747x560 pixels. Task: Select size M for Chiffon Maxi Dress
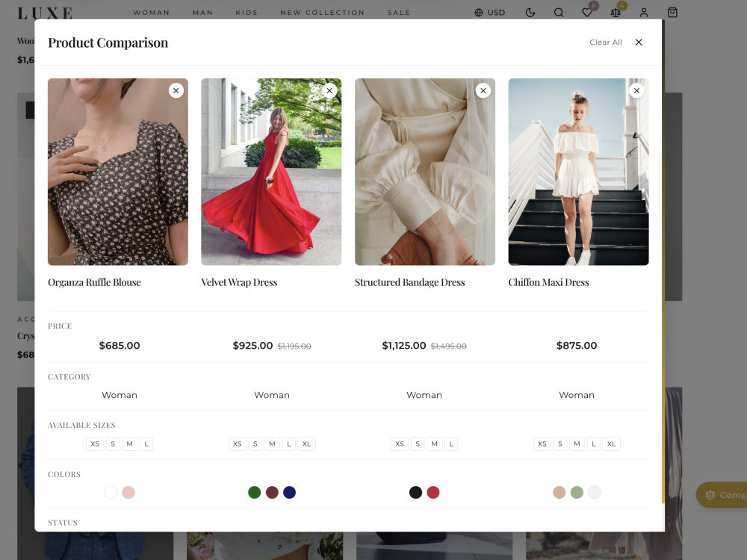point(577,444)
